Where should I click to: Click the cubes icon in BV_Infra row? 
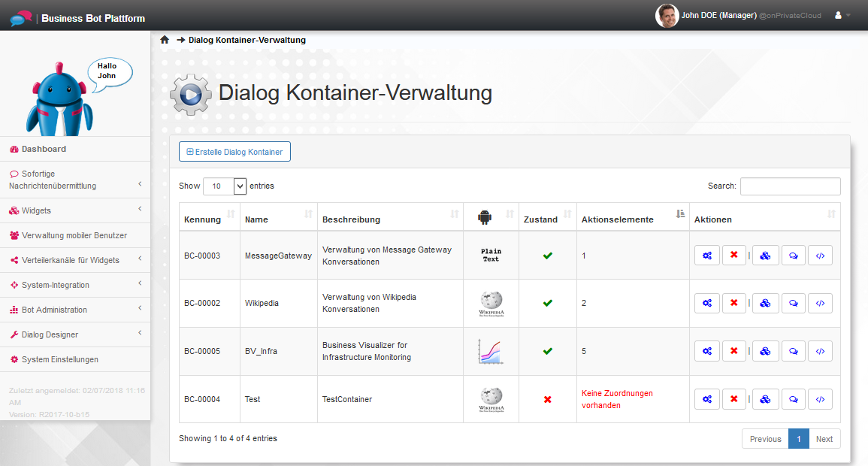[765, 352]
